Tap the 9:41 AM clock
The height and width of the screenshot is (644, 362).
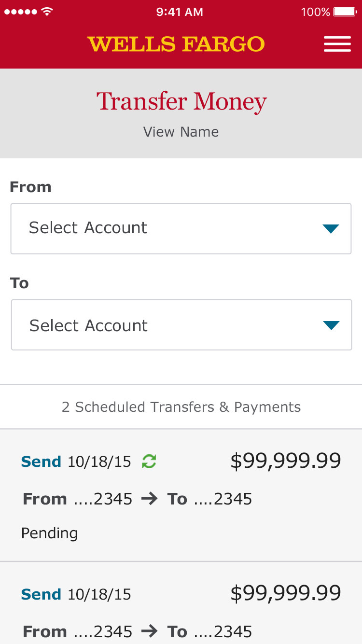pos(180,12)
